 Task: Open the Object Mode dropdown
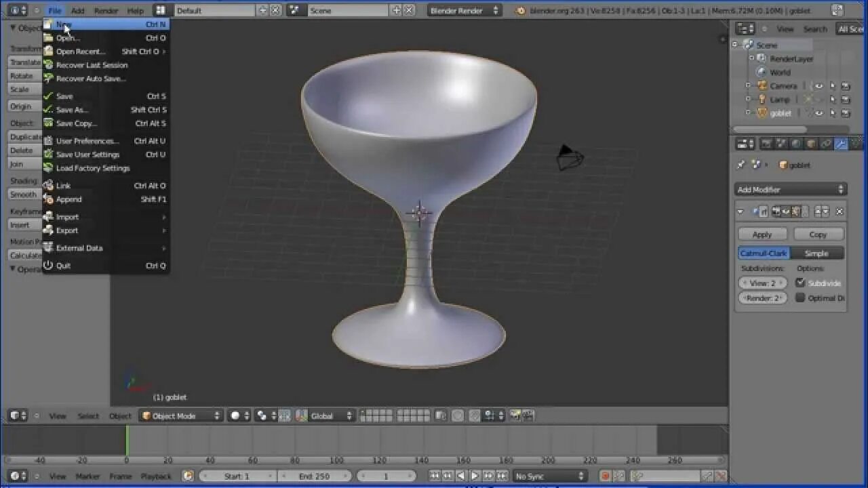(x=181, y=416)
